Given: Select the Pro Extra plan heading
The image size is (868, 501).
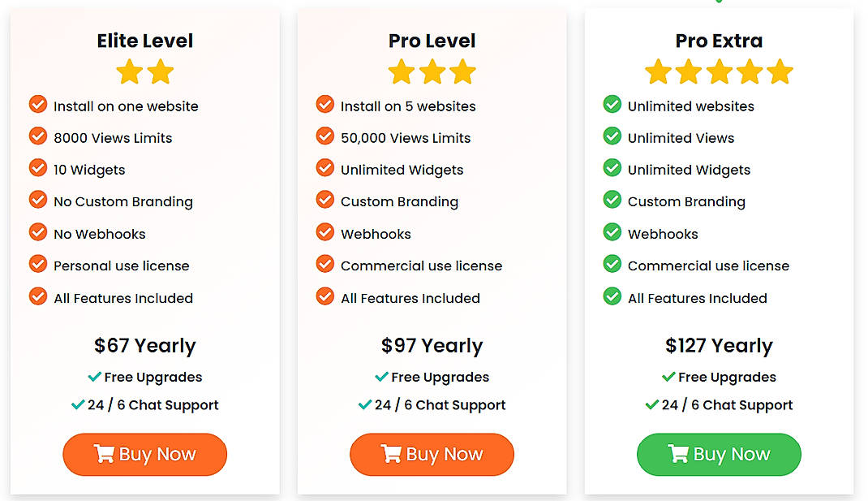Looking at the screenshot, I should [719, 40].
